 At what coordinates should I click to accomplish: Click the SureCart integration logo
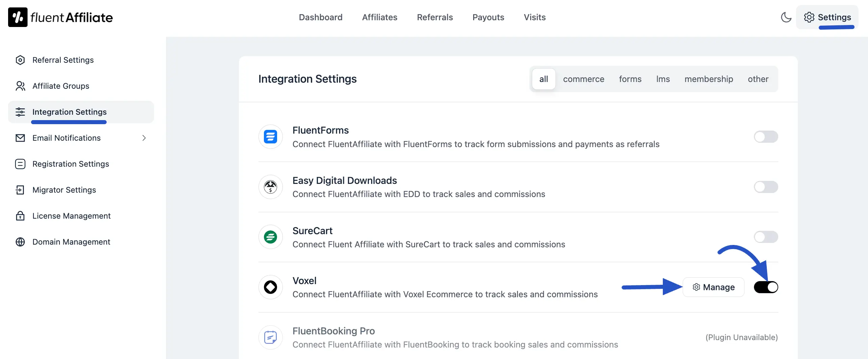(270, 237)
